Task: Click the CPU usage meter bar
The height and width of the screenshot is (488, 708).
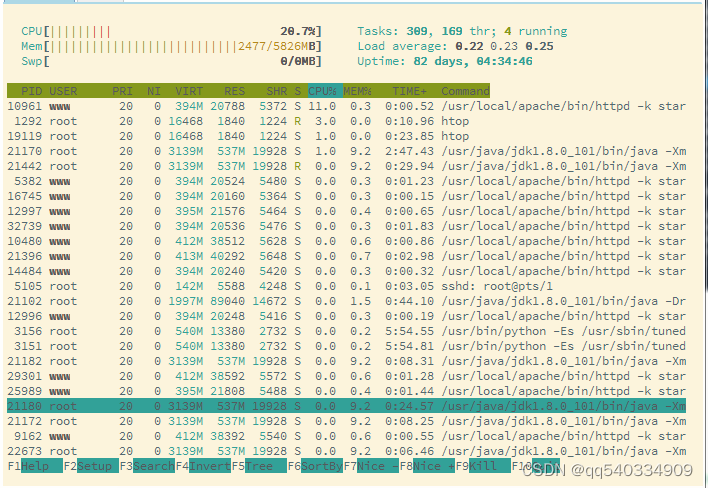Action: pos(171,31)
